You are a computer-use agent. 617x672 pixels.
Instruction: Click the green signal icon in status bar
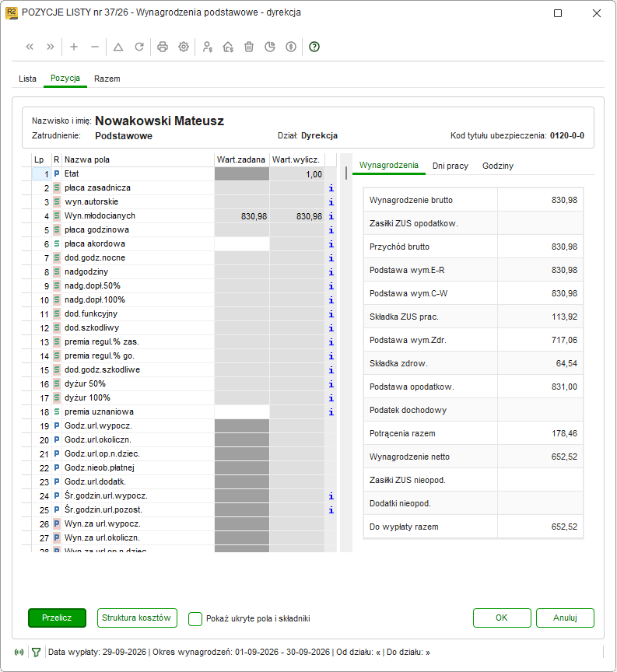click(19, 653)
